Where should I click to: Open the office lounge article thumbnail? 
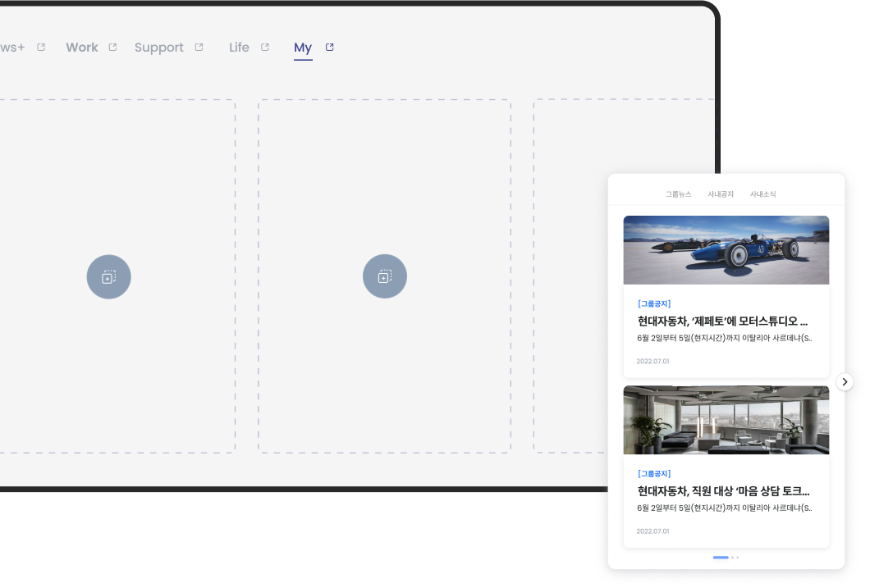pyautogui.click(x=726, y=420)
